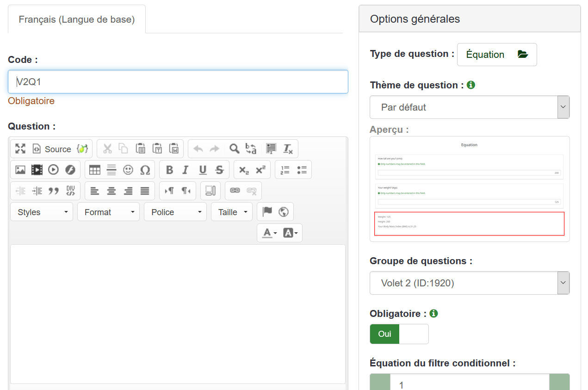
Task: Insert a special character with Omega icon
Action: pyautogui.click(x=145, y=170)
